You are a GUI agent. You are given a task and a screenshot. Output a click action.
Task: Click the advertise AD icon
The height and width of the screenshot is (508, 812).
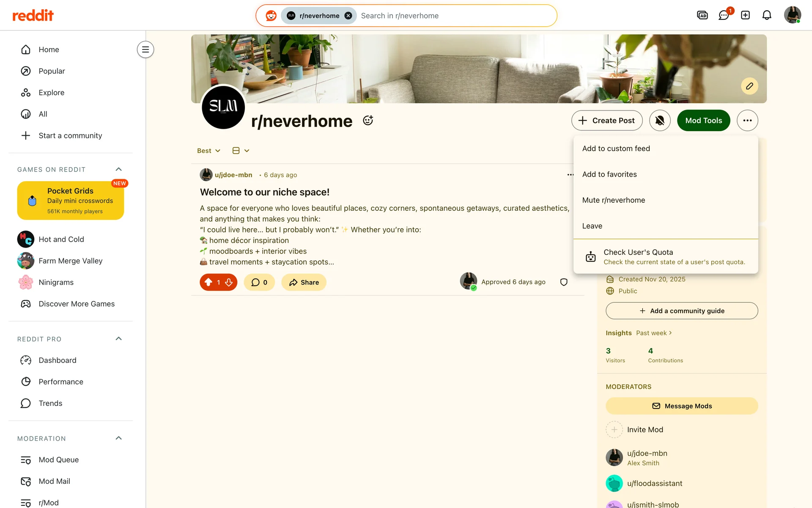tap(702, 15)
